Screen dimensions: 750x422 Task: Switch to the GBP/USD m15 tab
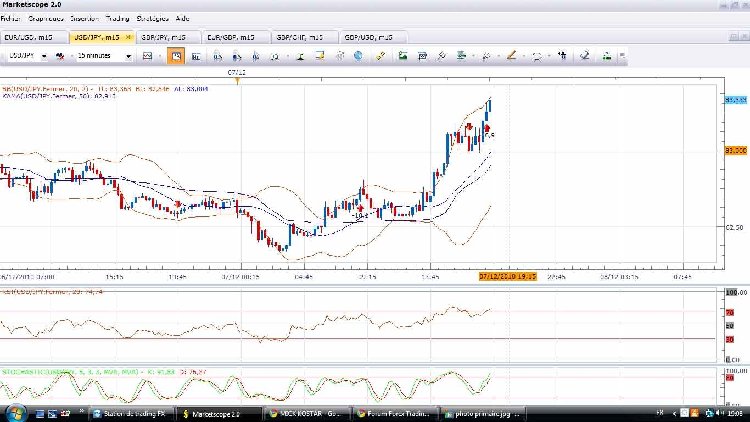[x=372, y=36]
